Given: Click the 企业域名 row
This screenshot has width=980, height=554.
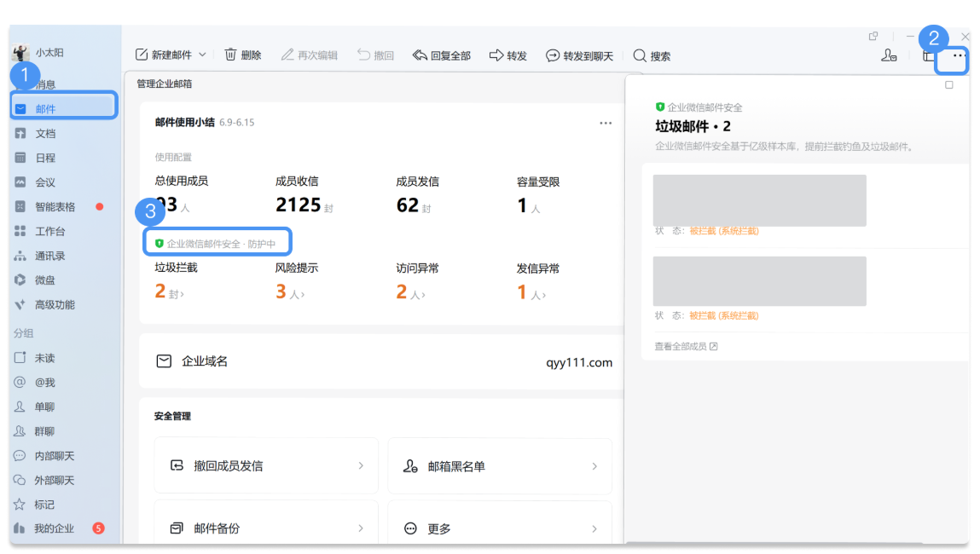Looking at the screenshot, I should point(383,361).
